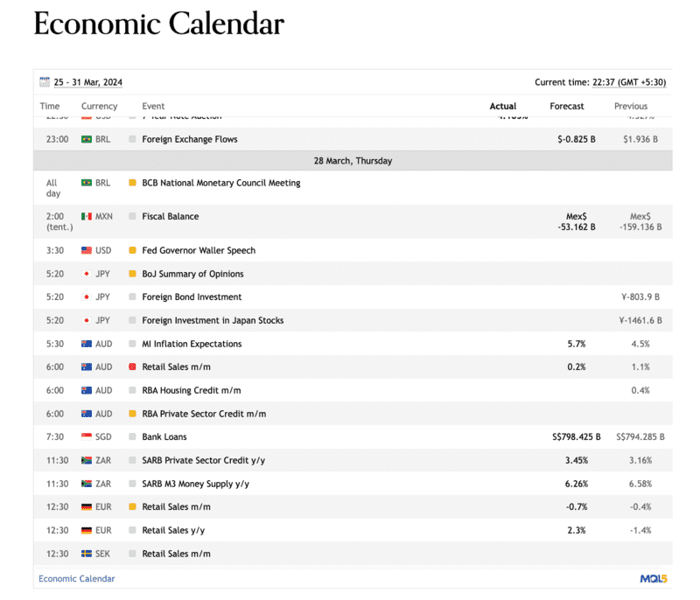
Task: Click the Australia flag for AUD Retail Sales m/m
Action: (x=87, y=366)
